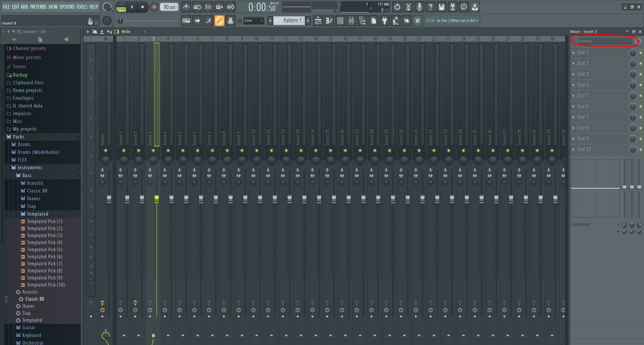The image size is (644, 345).
Task: Select the Classic 80 preset
Action: click(x=35, y=299)
